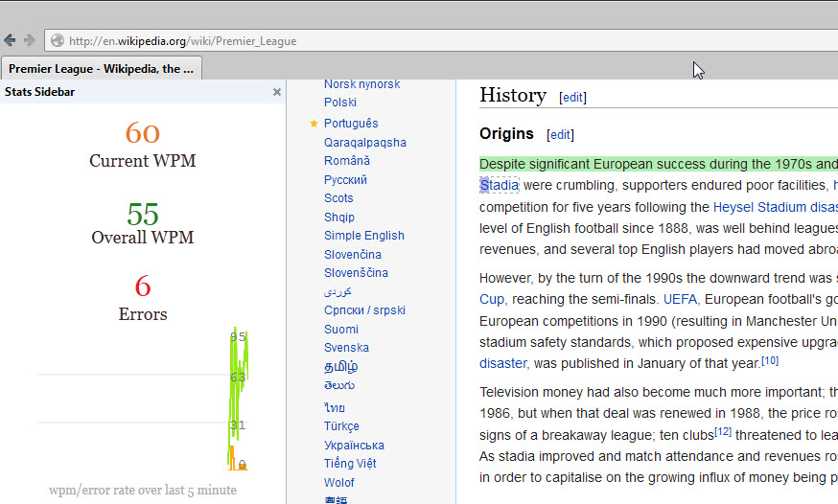The height and width of the screenshot is (504, 838).
Task: Follow the Cup link before semi-finals
Action: click(492, 299)
